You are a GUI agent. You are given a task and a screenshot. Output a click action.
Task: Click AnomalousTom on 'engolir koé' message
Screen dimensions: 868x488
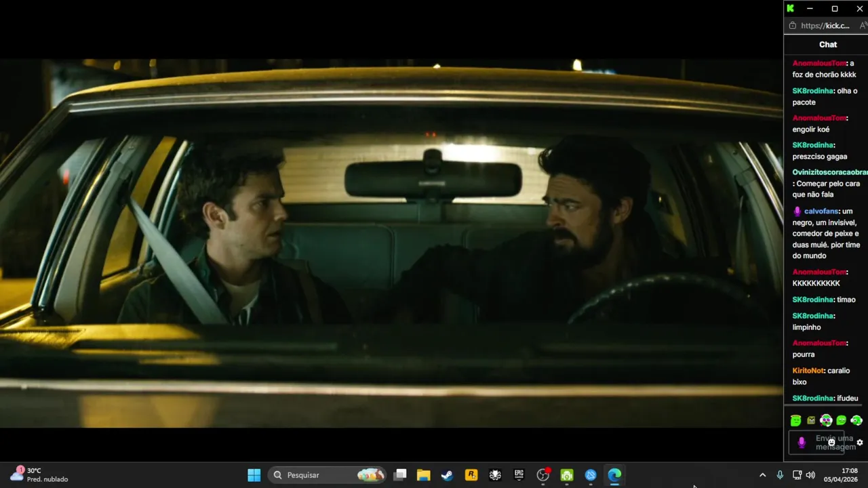point(820,118)
